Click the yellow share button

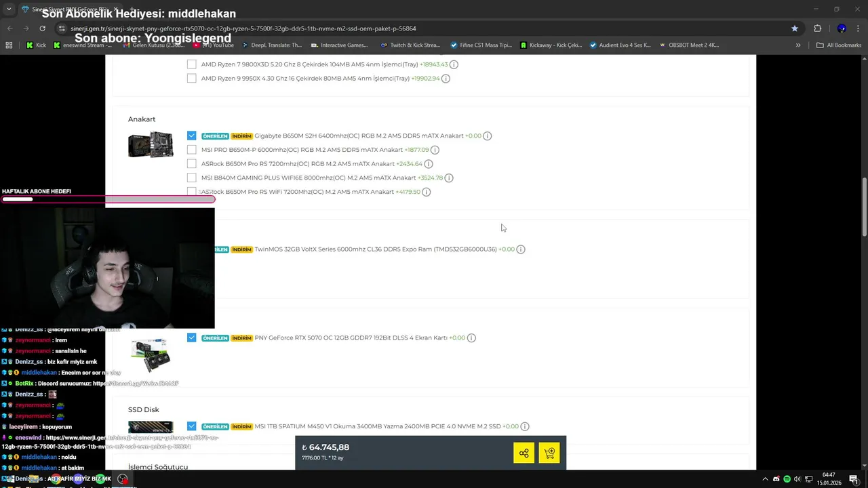(x=524, y=453)
